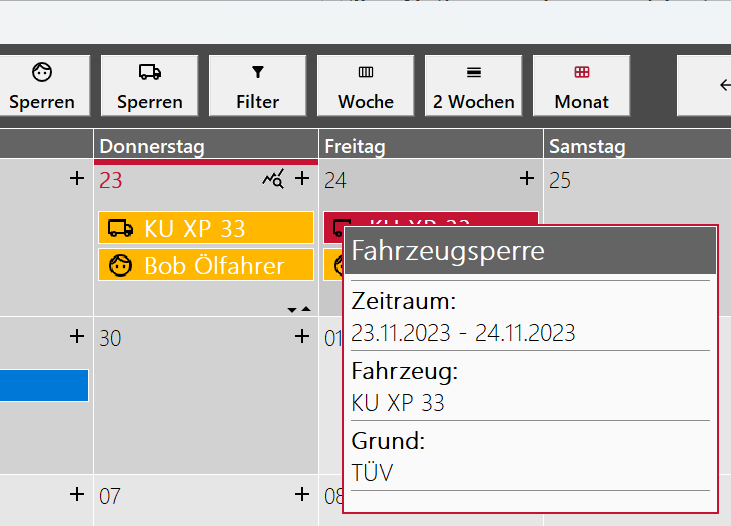731x526 pixels.
Task: Add entry with plus on Friday 24
Action: point(527,178)
